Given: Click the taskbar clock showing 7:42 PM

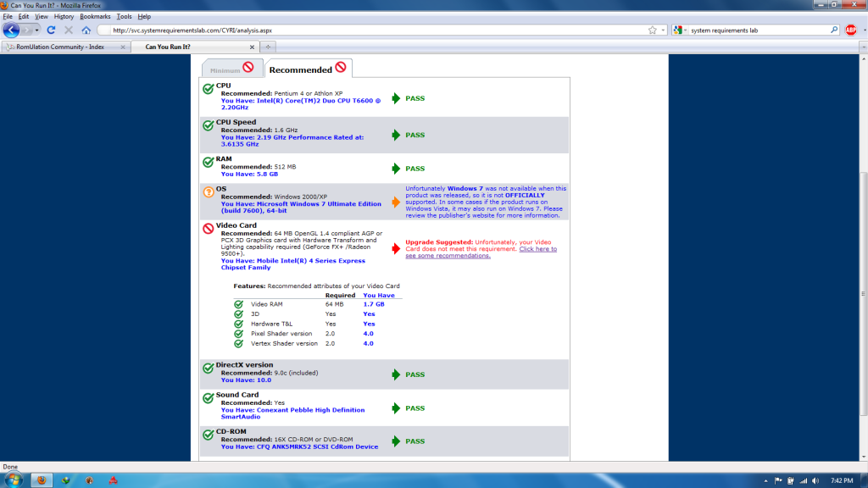Looking at the screenshot, I should [842, 481].
